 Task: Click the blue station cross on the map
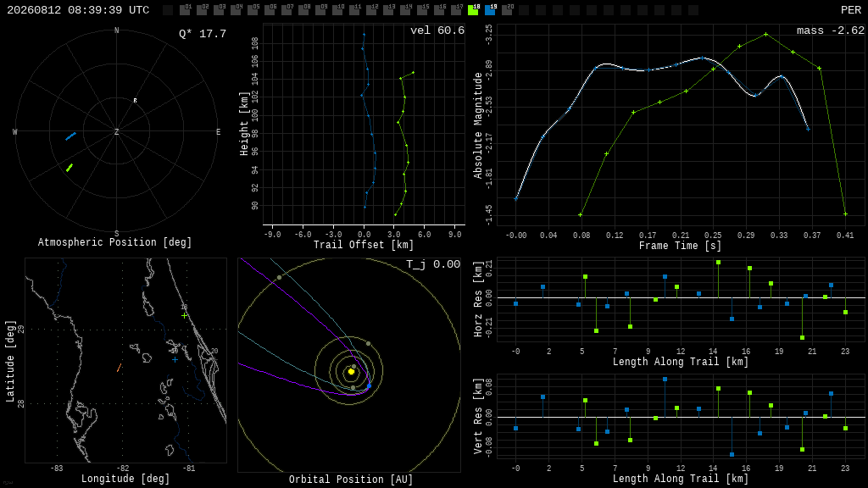[x=175, y=359]
